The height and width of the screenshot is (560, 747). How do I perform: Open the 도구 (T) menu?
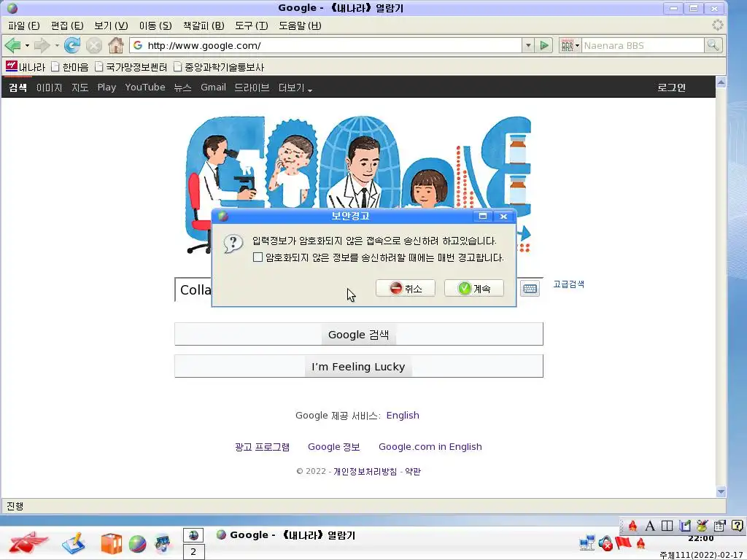[252, 26]
